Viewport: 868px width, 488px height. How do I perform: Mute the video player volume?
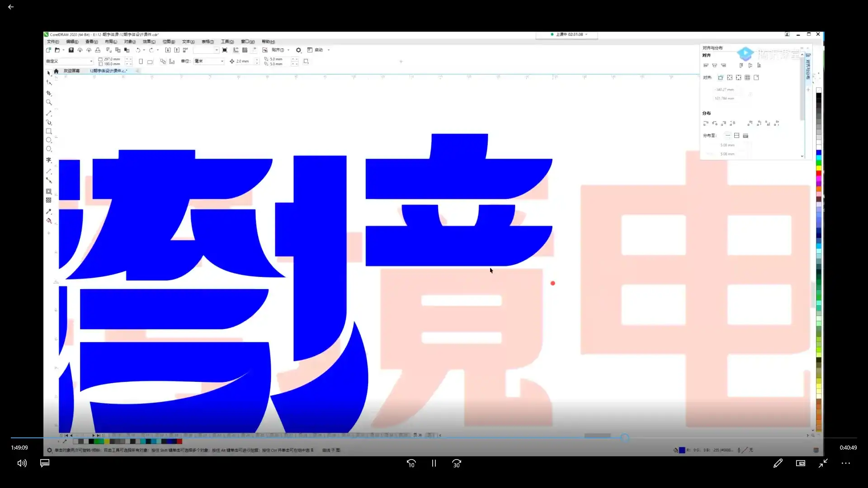[x=21, y=463]
